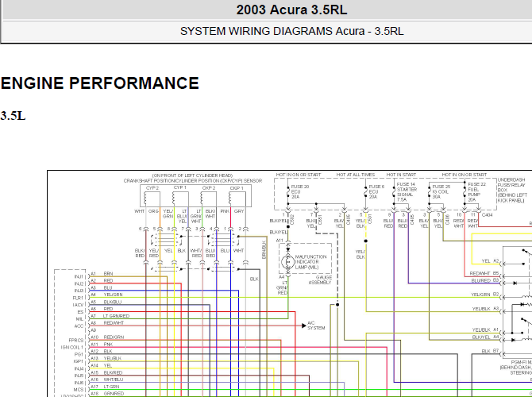Click the 'YEL/GRN B2' relay terminal label
Viewport: 532px width, 397px height.
coord(485,295)
